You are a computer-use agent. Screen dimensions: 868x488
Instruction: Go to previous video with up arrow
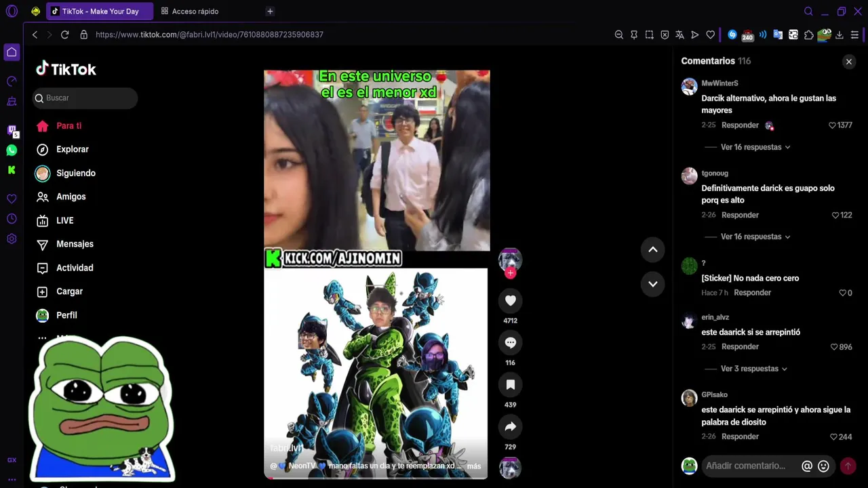(x=652, y=249)
